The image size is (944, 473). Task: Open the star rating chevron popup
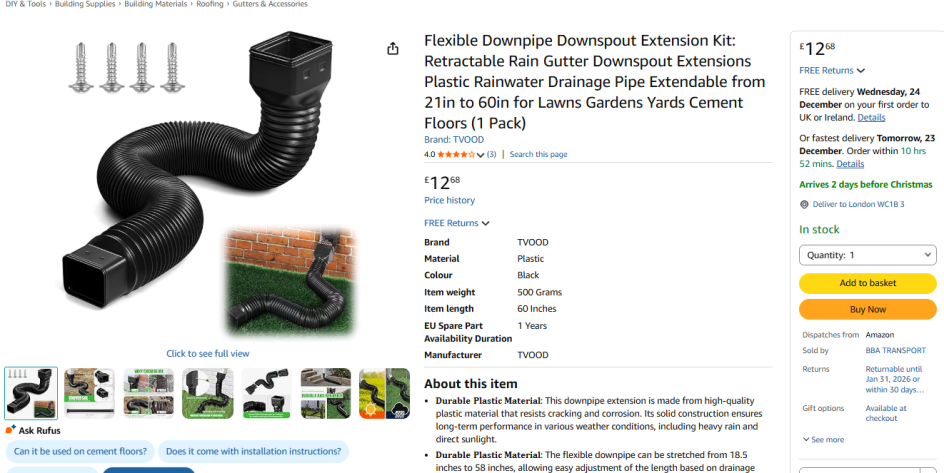[x=480, y=155]
